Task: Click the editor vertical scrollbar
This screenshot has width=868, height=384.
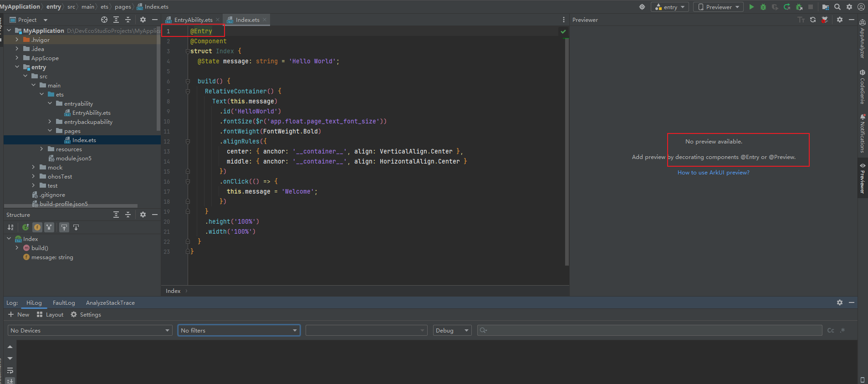Action: click(x=567, y=151)
